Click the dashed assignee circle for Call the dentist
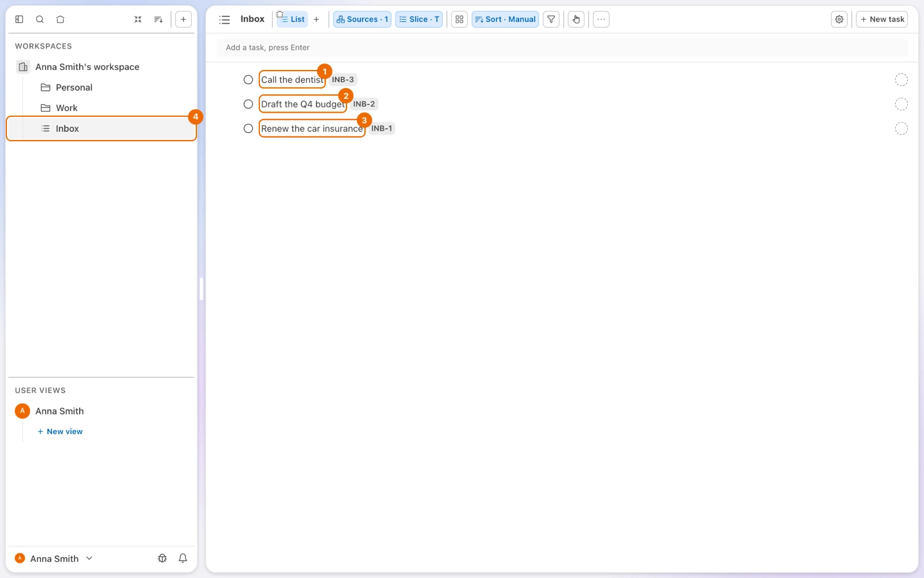 point(901,80)
